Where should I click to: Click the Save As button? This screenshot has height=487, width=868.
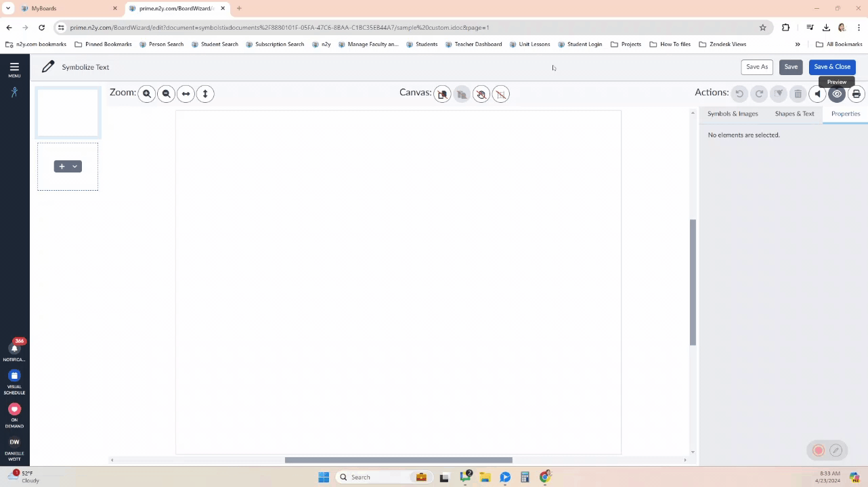tap(757, 67)
